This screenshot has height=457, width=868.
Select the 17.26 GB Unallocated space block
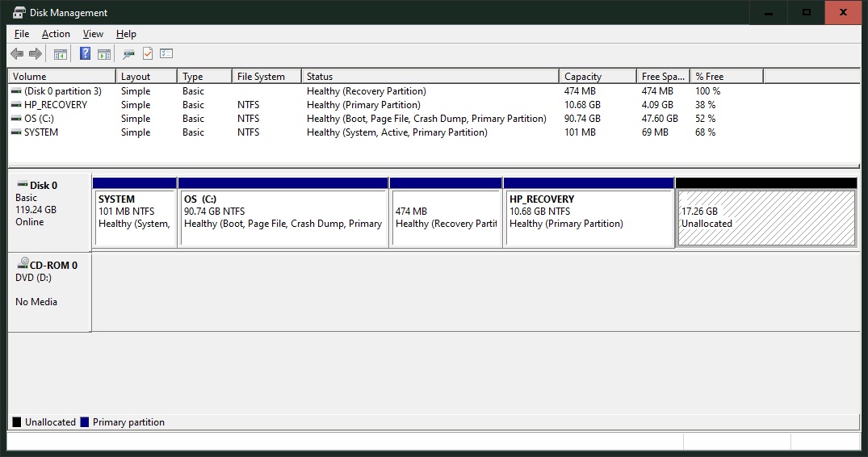tap(765, 217)
